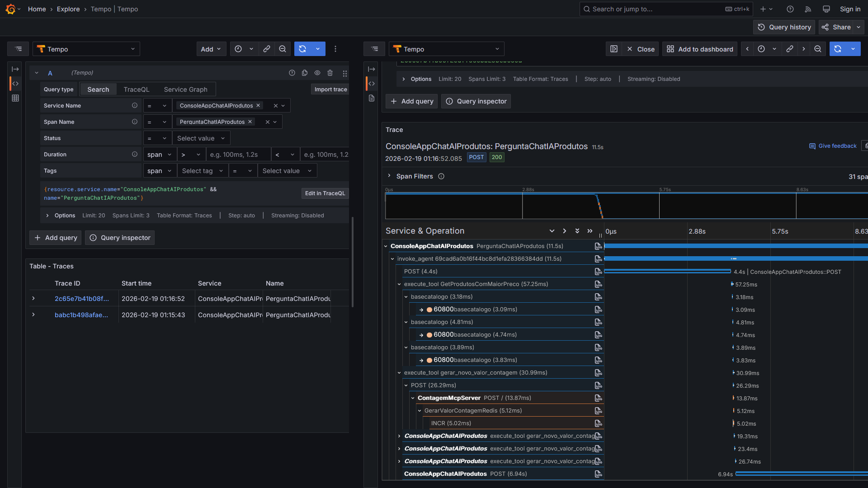Click the Search or jump to field

point(666,9)
